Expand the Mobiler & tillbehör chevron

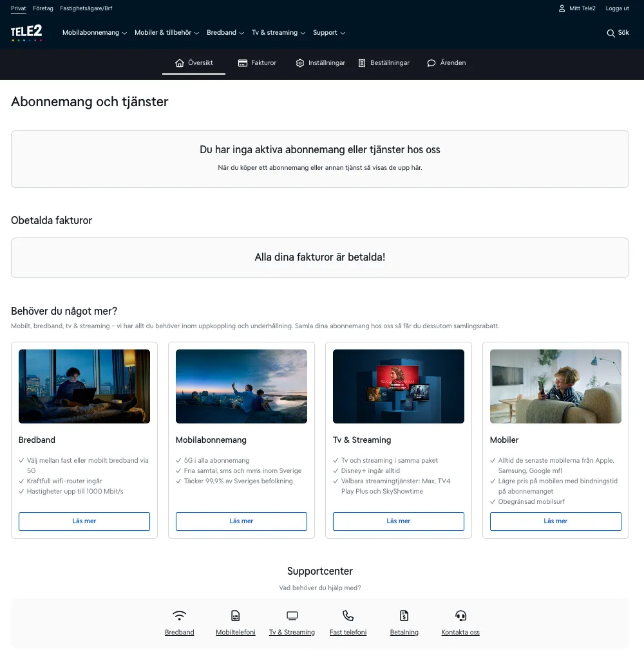point(196,33)
